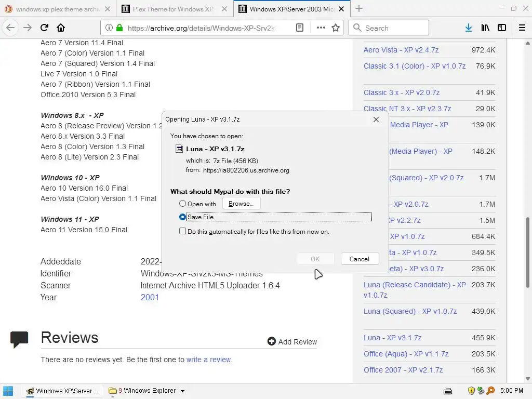Enable Do this automatically checkbox
The width and height of the screenshot is (532, 399).
pyautogui.click(x=182, y=231)
